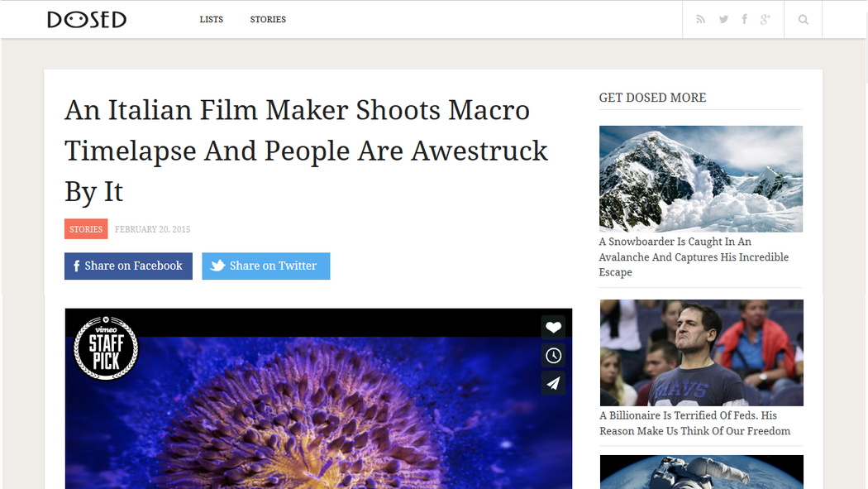This screenshot has width=868, height=489.
Task: Go to DOSED logo homepage
Action: (x=87, y=19)
